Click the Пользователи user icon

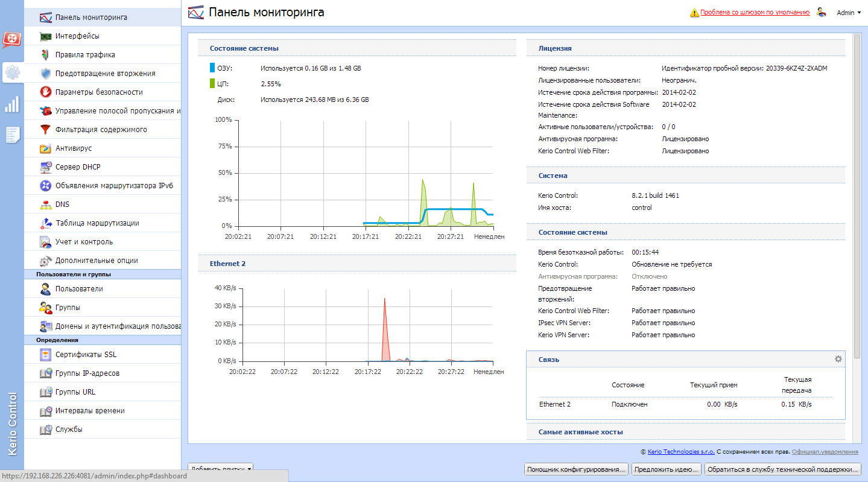(46, 288)
